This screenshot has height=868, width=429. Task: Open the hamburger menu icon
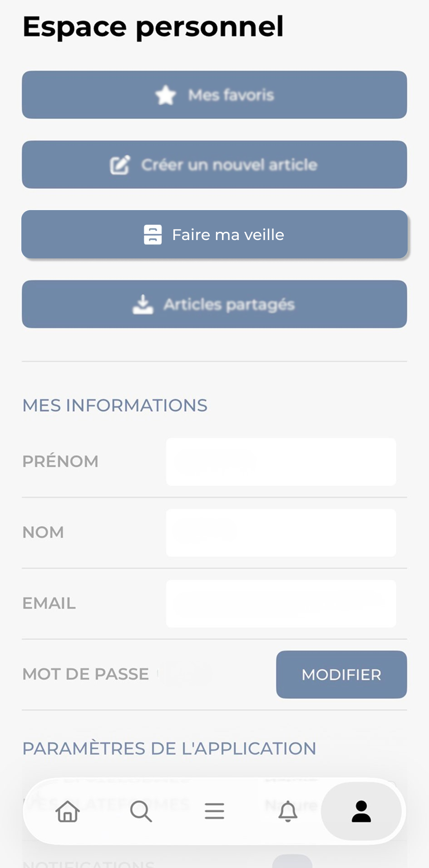pyautogui.click(x=214, y=811)
